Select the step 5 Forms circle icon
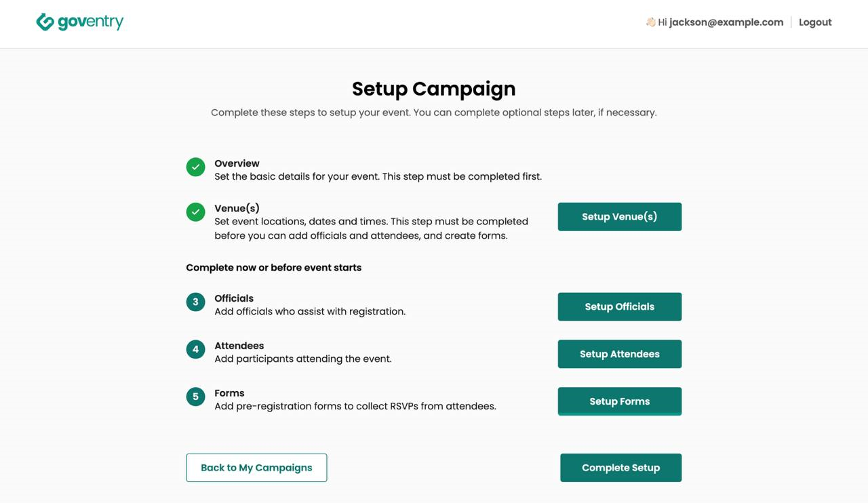This screenshot has width=868, height=503. click(195, 397)
